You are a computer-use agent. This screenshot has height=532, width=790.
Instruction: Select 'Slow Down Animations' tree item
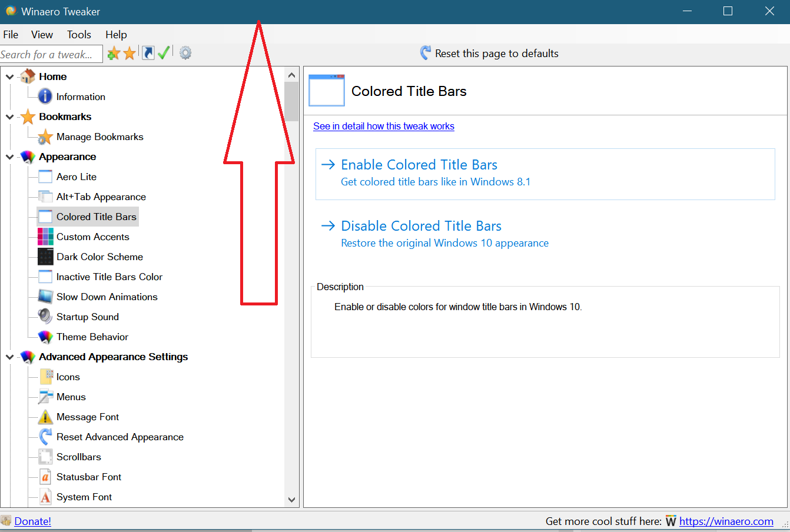pos(107,297)
